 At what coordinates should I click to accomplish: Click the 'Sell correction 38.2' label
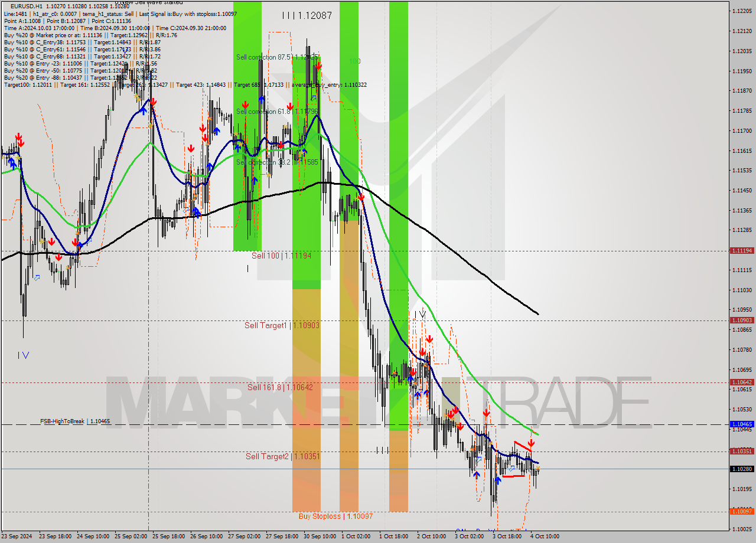(x=278, y=162)
